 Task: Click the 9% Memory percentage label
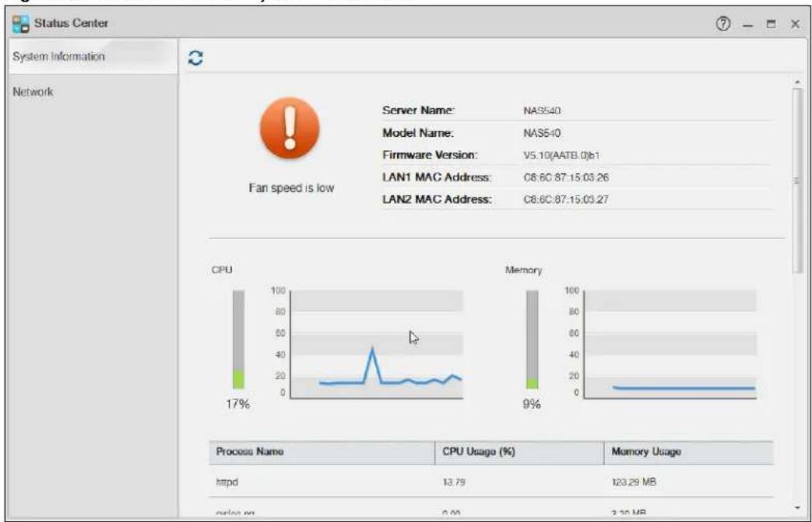tap(532, 404)
